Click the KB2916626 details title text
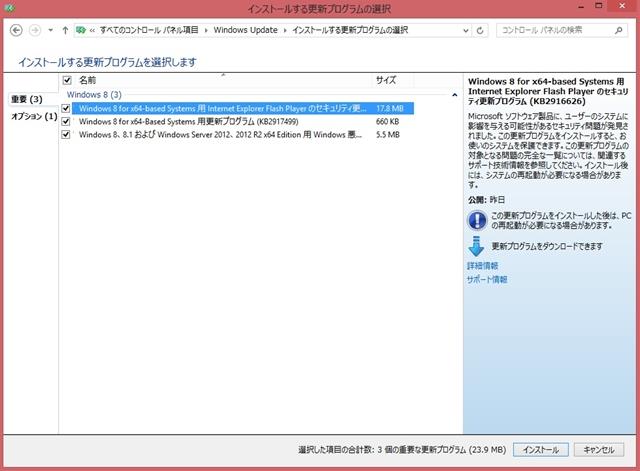Image resolution: width=640 pixels, height=471 pixels. (x=548, y=91)
